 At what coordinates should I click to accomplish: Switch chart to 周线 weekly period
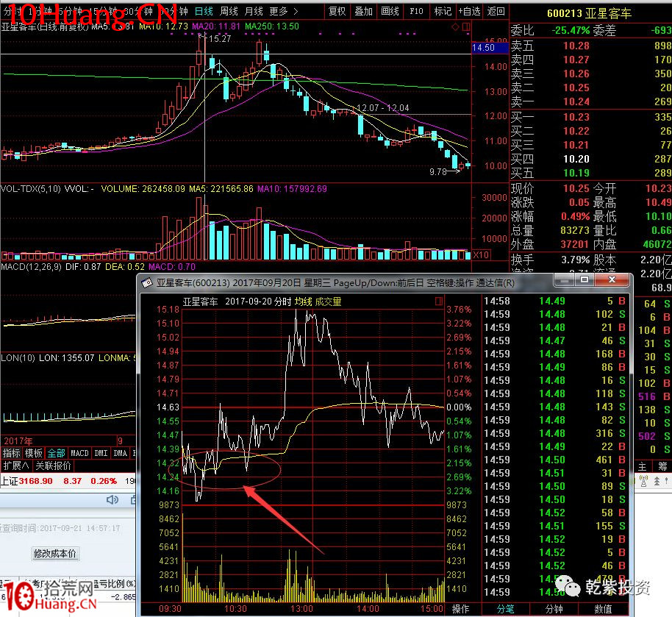[229, 11]
